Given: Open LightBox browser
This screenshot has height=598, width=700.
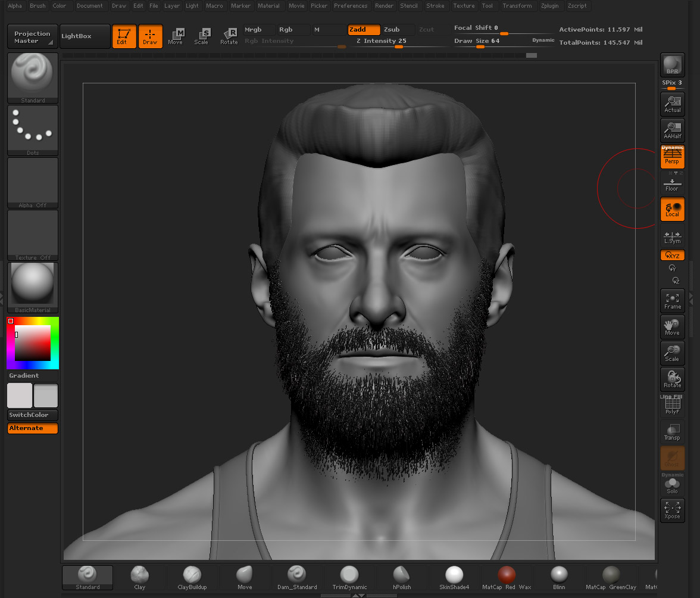Looking at the screenshot, I should [85, 36].
